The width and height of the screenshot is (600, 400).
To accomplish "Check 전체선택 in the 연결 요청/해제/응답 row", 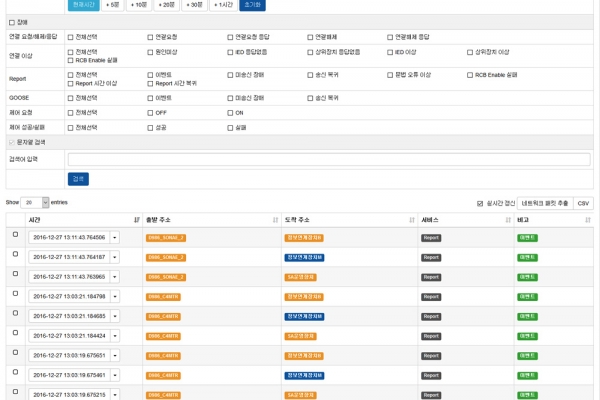I will coord(70,37).
